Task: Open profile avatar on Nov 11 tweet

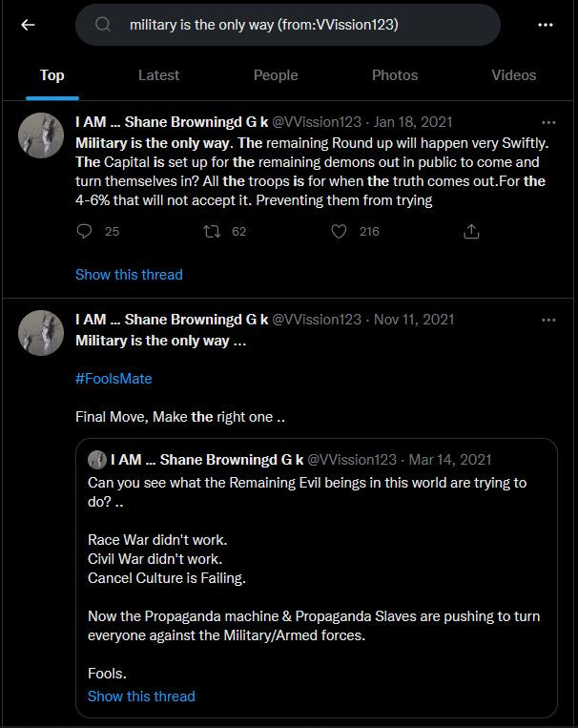Action: pos(42,333)
